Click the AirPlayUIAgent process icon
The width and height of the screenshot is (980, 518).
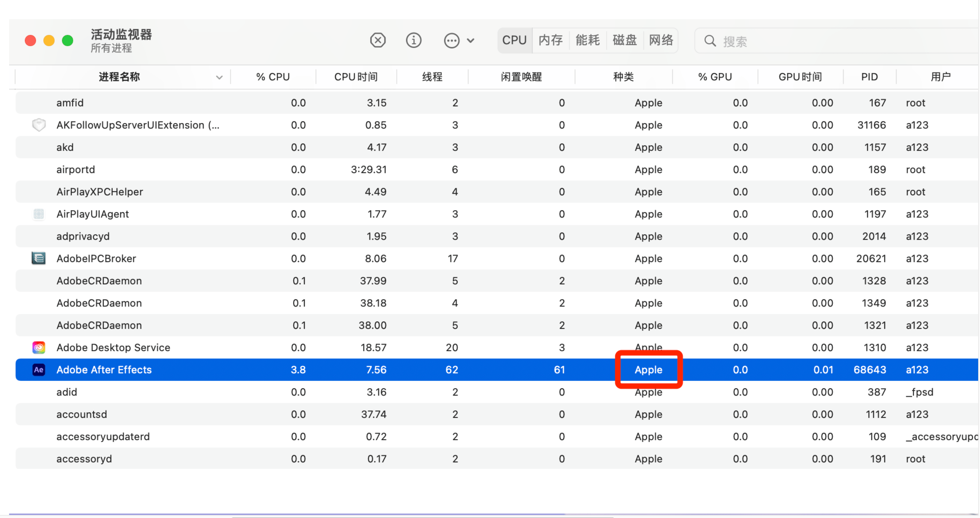coord(39,214)
